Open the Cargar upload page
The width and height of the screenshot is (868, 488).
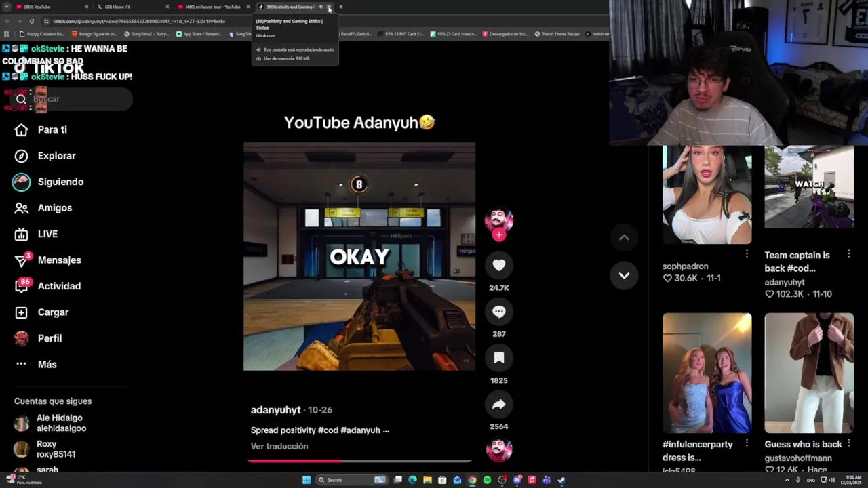42,312
